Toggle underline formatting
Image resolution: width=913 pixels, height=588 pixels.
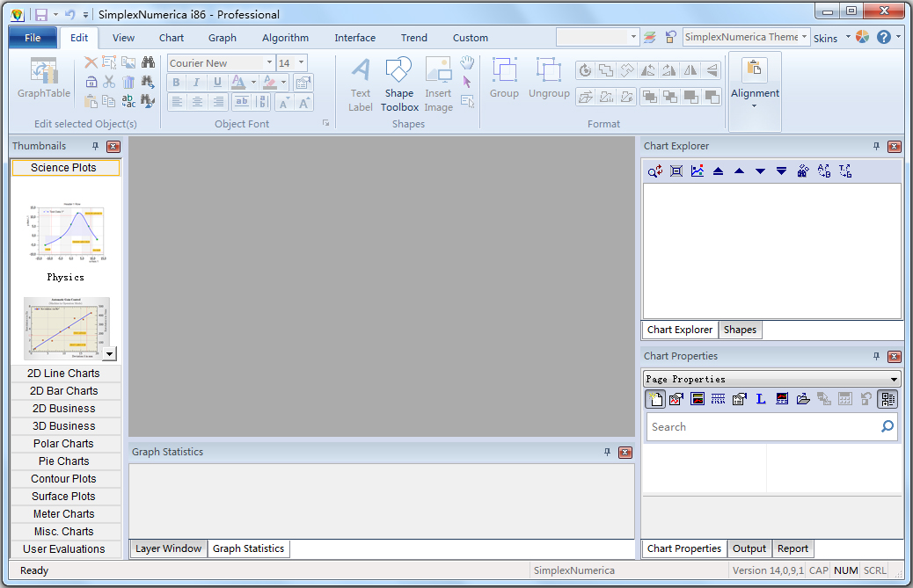217,82
